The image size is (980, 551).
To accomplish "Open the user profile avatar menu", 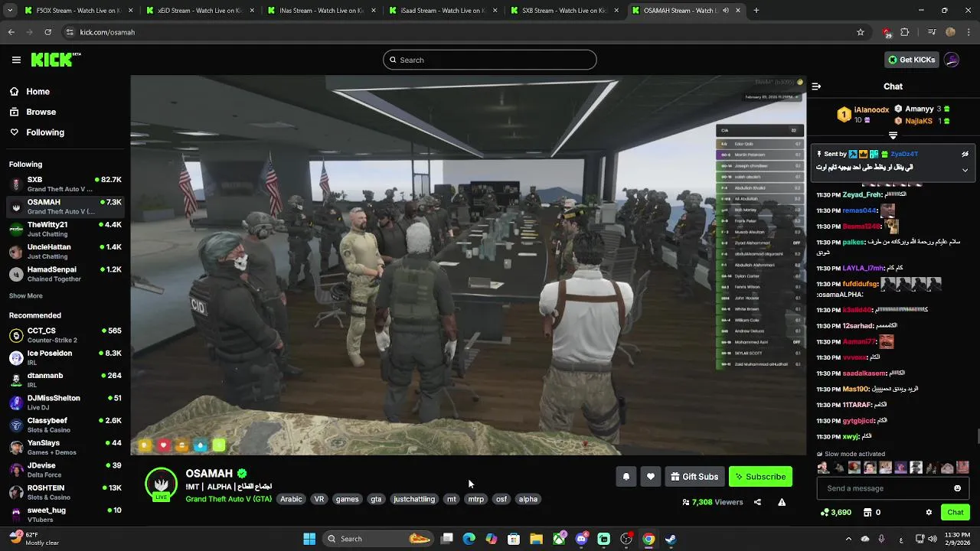I will point(952,60).
